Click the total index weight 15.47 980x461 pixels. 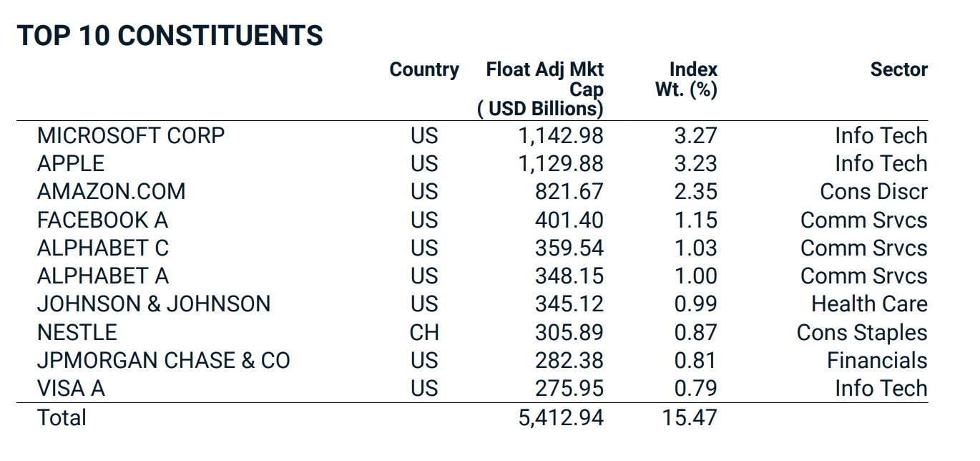click(x=689, y=417)
